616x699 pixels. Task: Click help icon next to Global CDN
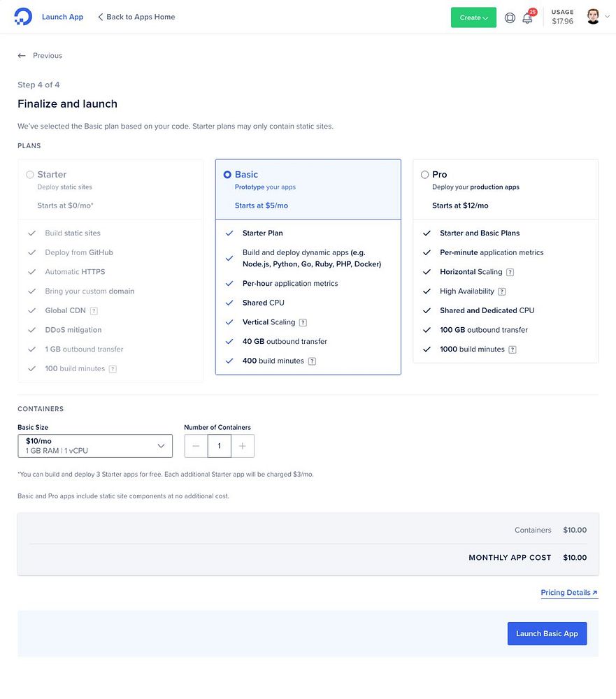click(94, 310)
